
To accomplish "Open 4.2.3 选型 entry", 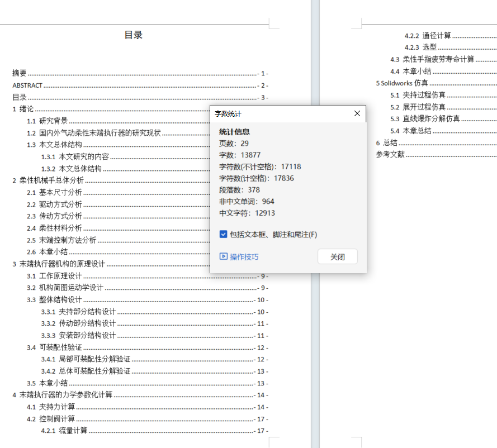I will point(451,47).
